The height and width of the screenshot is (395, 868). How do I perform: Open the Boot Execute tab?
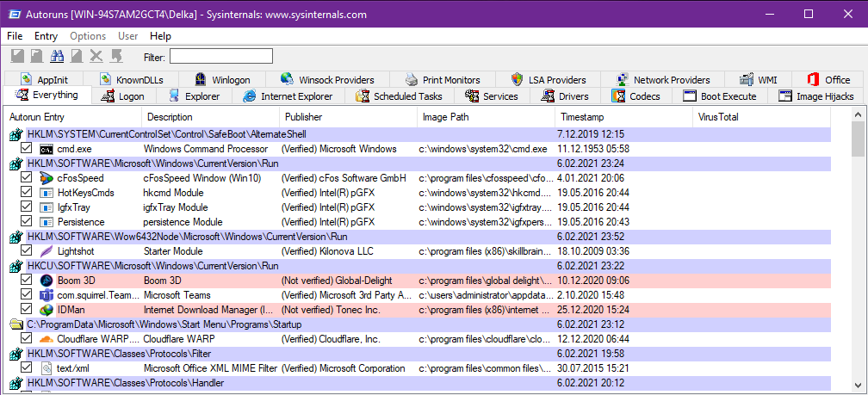pos(720,96)
